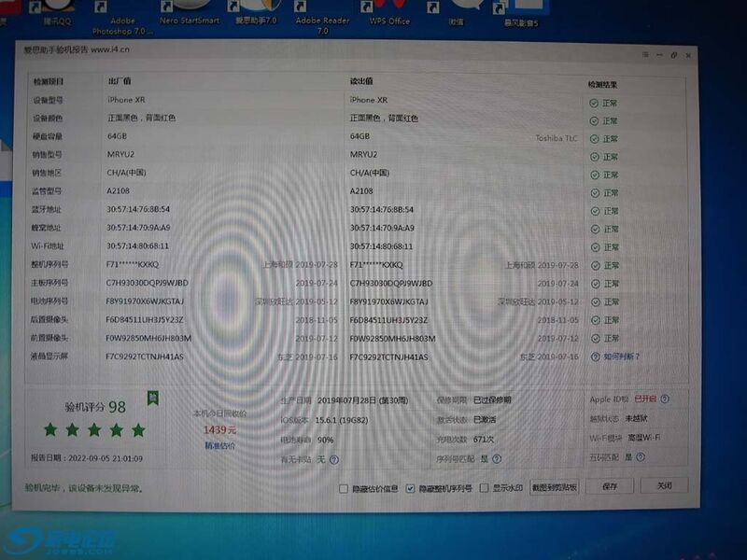Click the check icon in the 销售型号 row
The width and height of the screenshot is (747, 560).
(x=595, y=157)
